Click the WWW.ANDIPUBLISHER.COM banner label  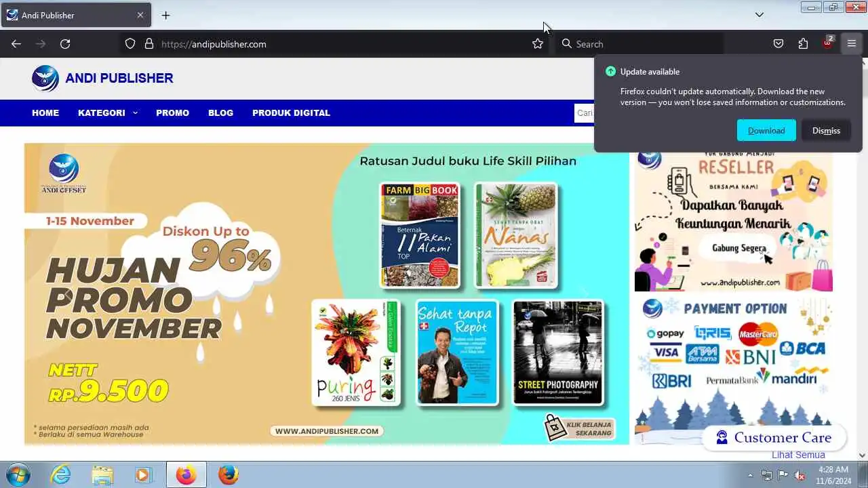click(327, 431)
